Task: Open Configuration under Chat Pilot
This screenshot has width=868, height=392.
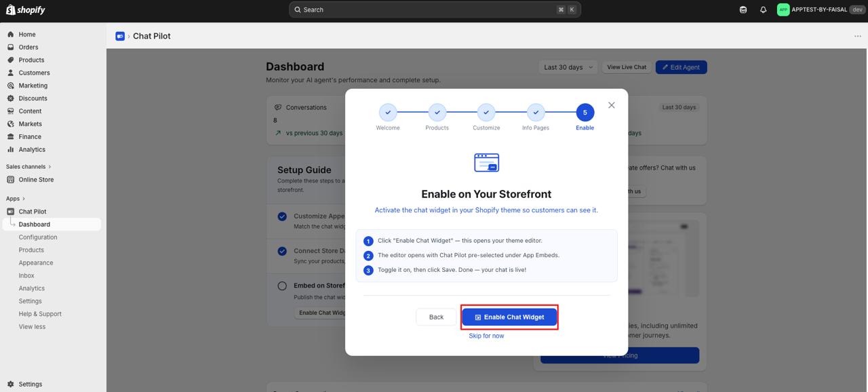Action: [38, 237]
